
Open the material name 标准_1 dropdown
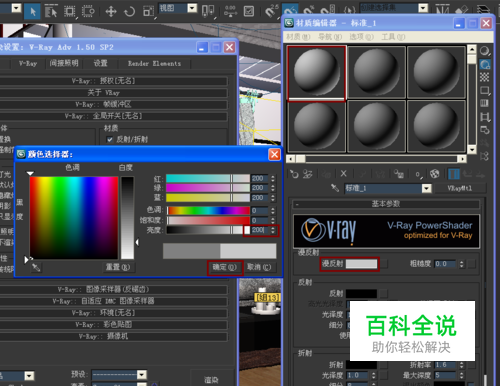(426, 189)
